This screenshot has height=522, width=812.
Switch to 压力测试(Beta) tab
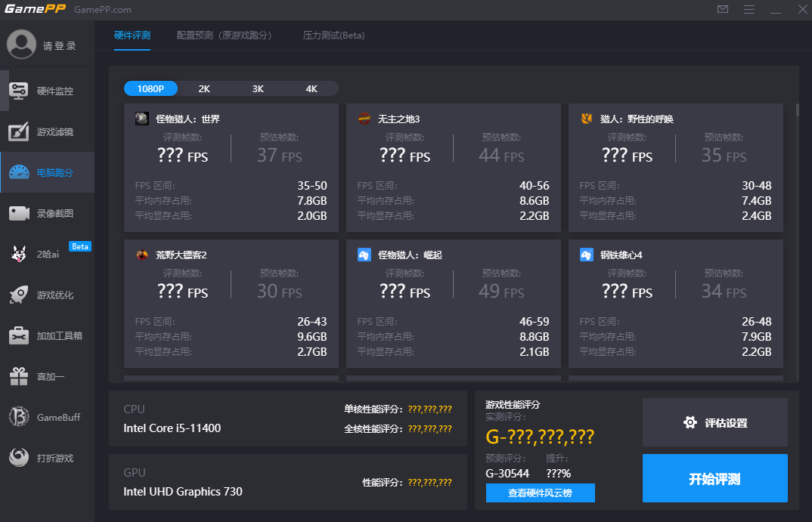(x=333, y=36)
